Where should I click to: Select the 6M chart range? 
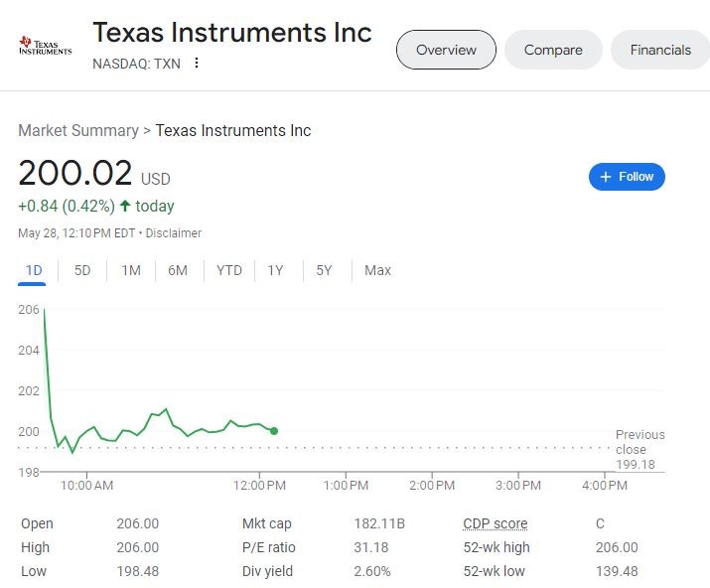point(178,270)
